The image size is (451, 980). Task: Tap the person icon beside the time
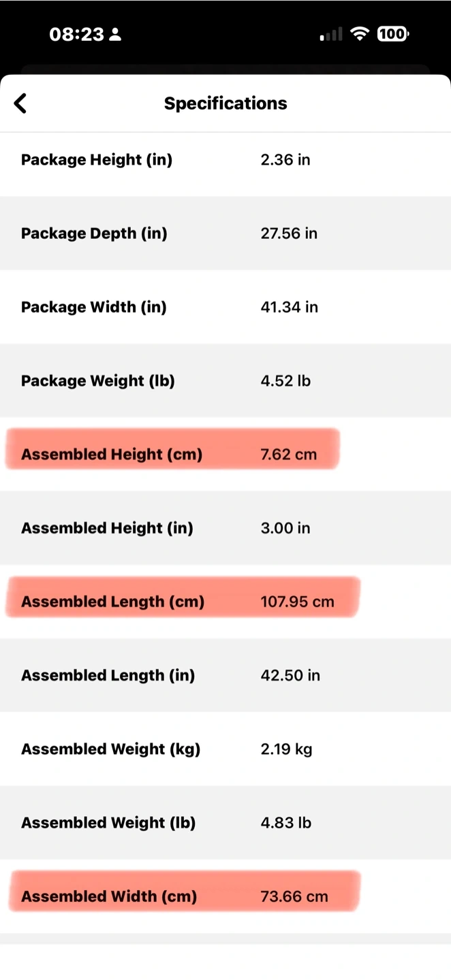[x=115, y=35]
